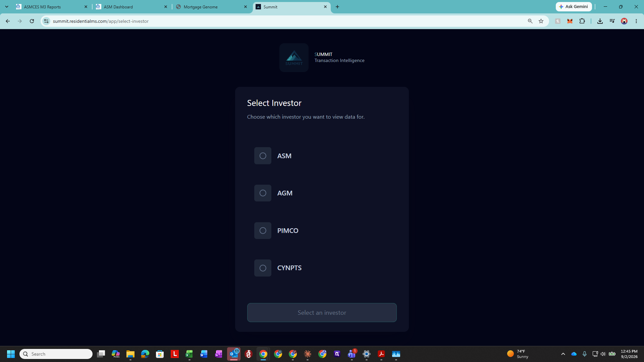Expand the tab search dropdown
This screenshot has width=644, height=362.
click(7, 7)
